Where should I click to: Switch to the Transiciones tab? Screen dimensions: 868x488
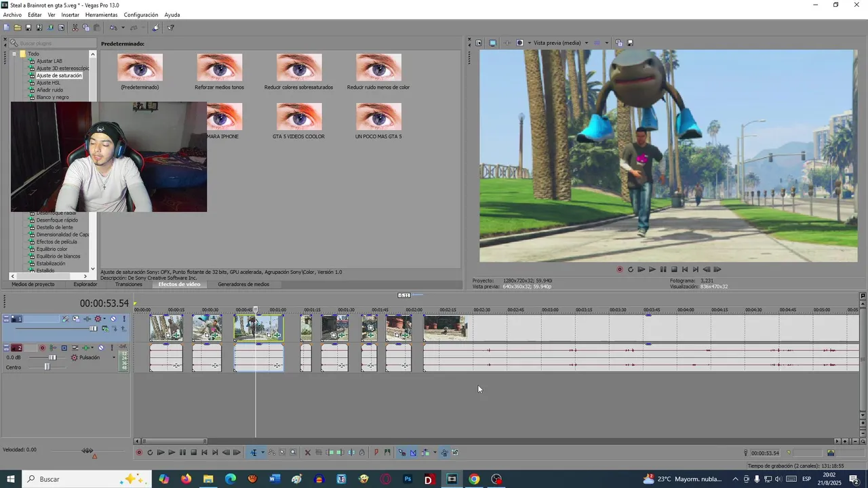point(129,285)
